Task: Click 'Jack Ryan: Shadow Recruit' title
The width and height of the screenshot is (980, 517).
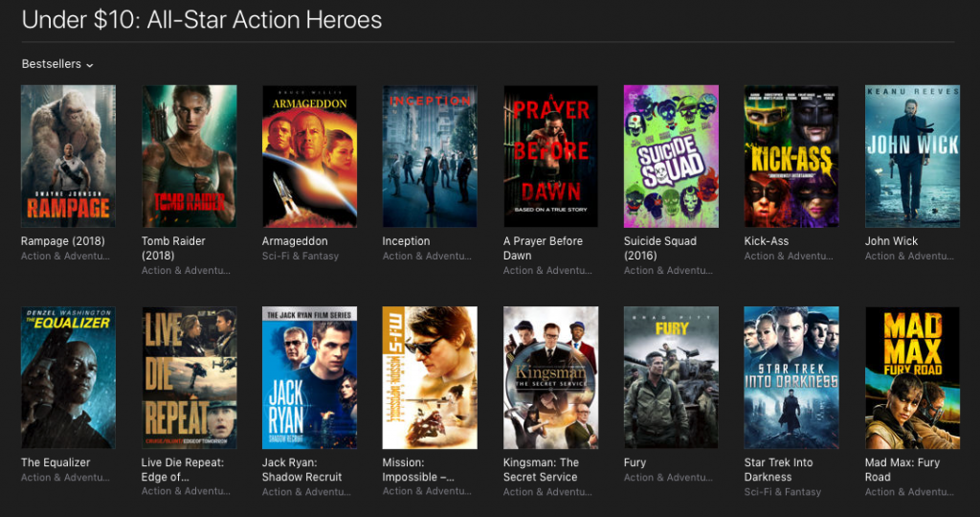Action: coord(301,469)
